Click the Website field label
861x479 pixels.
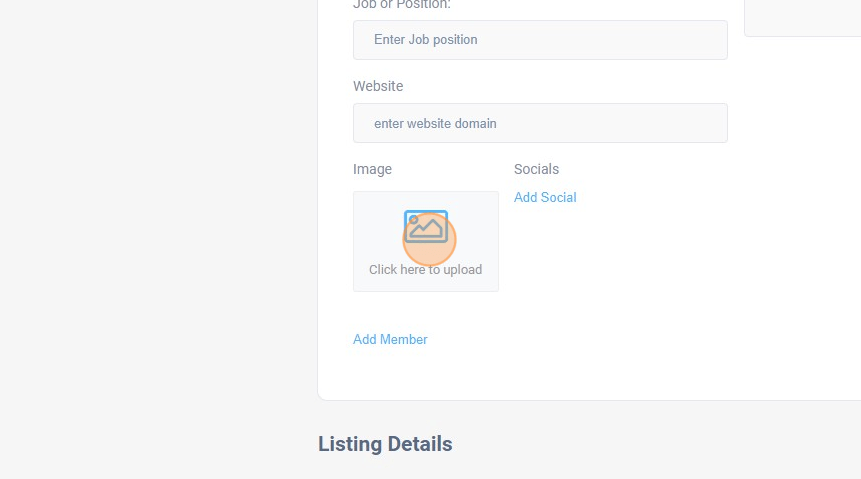tap(378, 86)
